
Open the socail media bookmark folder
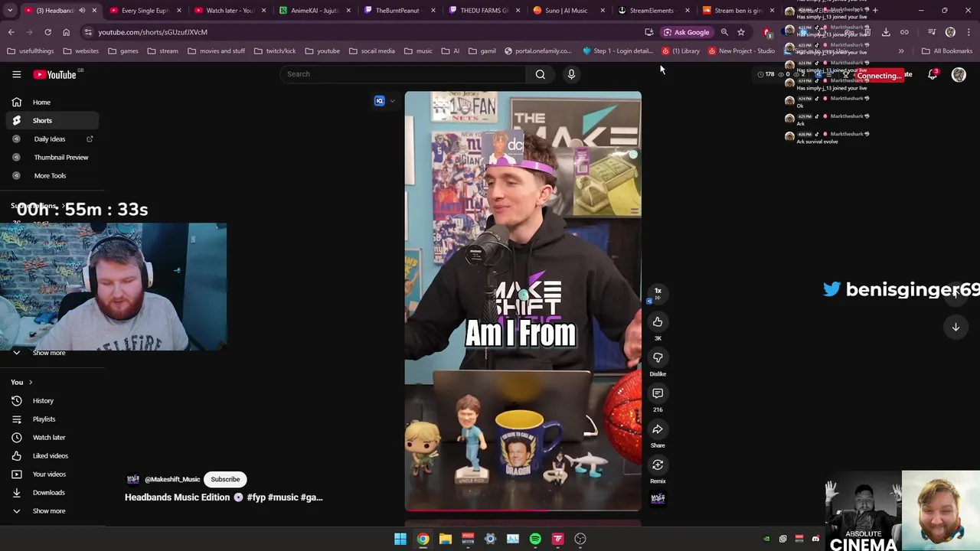coord(371,51)
